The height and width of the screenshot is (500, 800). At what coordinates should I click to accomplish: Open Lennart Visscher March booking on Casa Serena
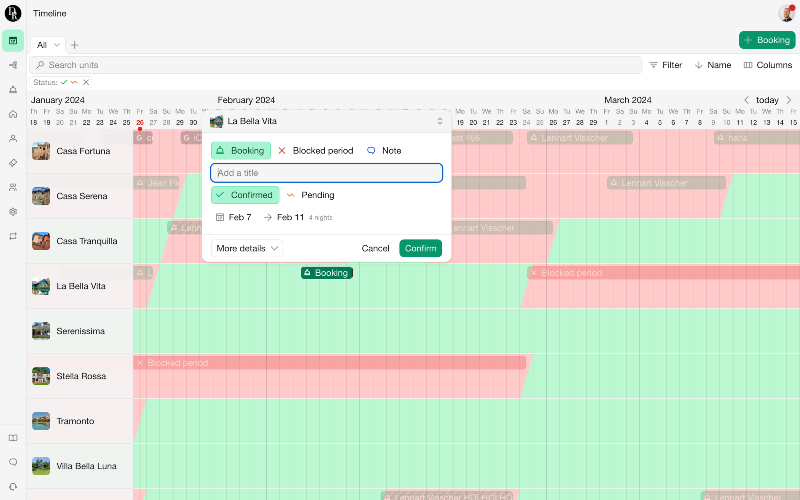coord(666,183)
